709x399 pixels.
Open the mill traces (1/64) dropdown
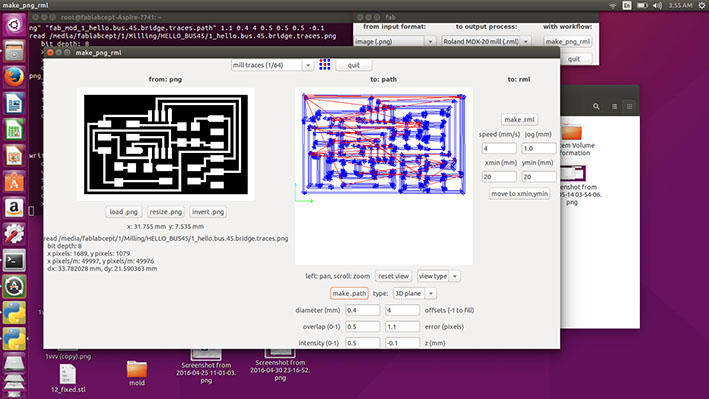coord(272,65)
